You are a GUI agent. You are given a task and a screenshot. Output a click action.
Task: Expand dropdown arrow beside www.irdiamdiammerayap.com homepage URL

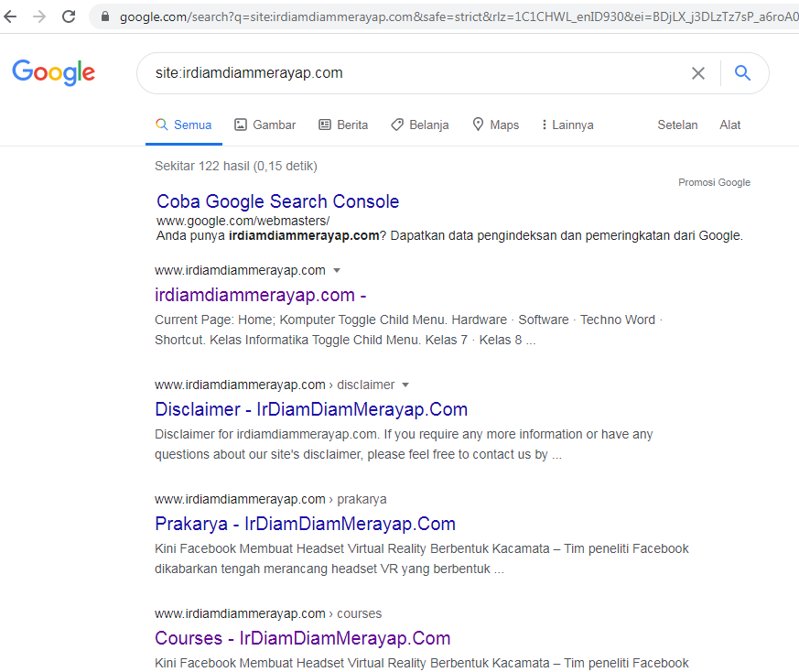coord(336,270)
